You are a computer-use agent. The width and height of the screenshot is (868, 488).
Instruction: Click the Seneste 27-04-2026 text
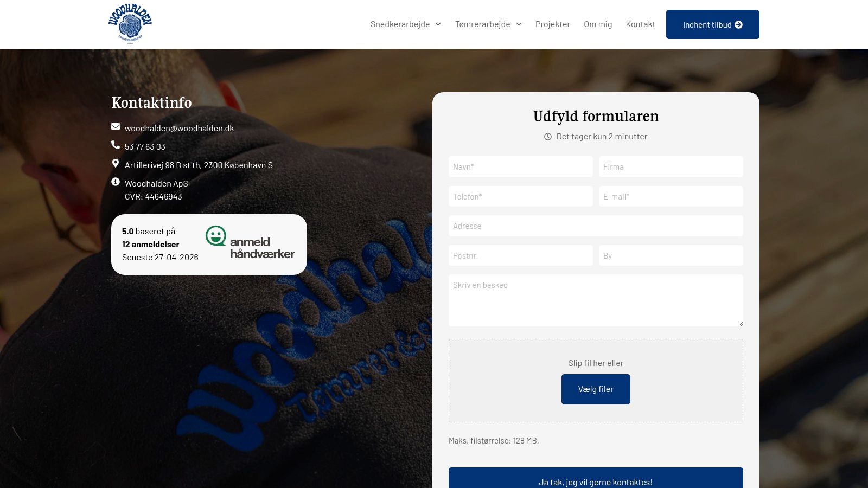pos(160,258)
